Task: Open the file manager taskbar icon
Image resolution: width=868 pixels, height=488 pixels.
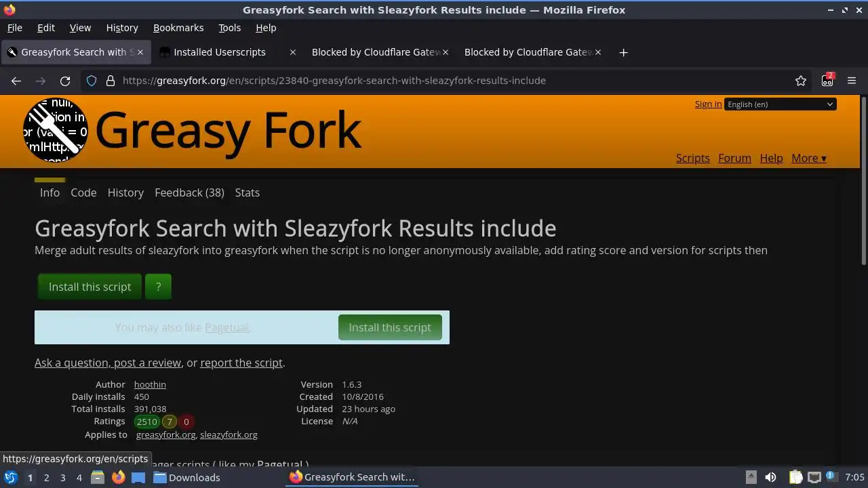Action: 97,477
